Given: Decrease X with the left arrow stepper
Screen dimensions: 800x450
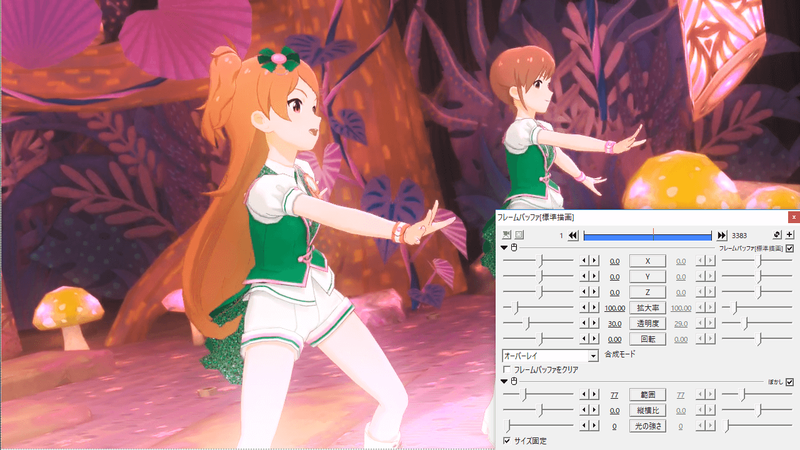Looking at the screenshot, I should click(584, 261).
